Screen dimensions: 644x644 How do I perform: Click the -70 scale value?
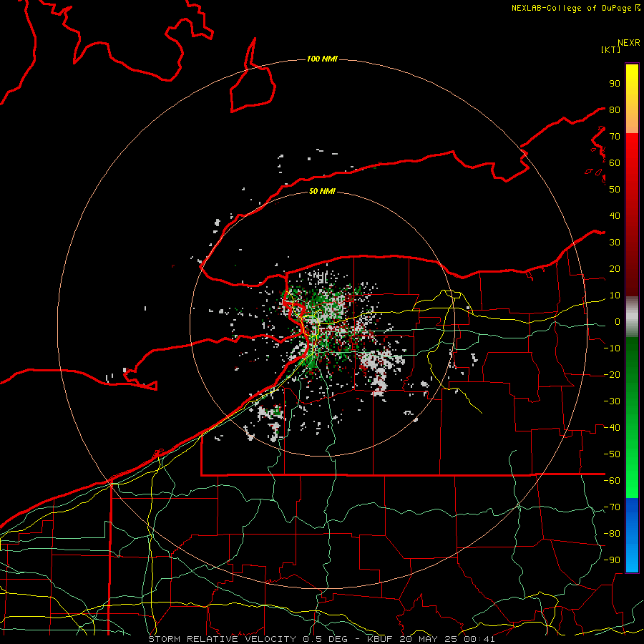coord(612,507)
